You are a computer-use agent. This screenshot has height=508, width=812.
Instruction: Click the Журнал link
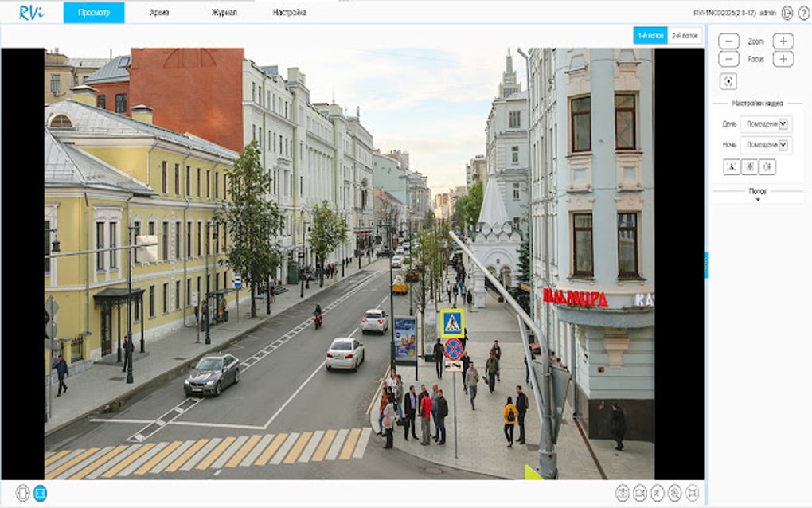(x=222, y=12)
